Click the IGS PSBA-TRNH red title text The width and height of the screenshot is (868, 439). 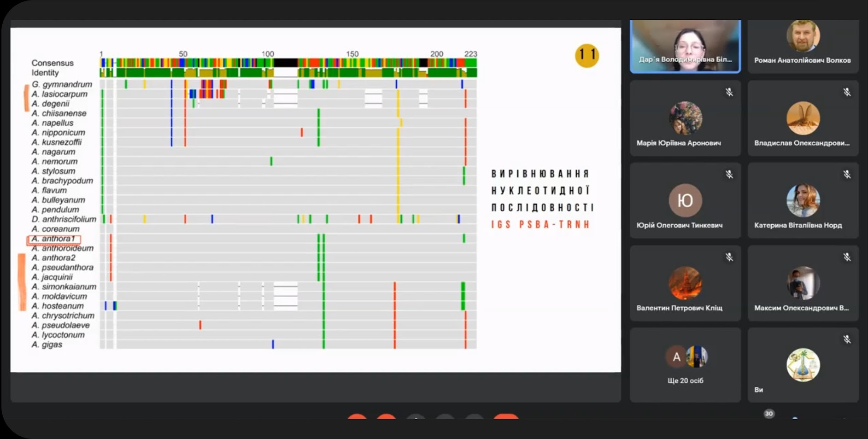540,225
